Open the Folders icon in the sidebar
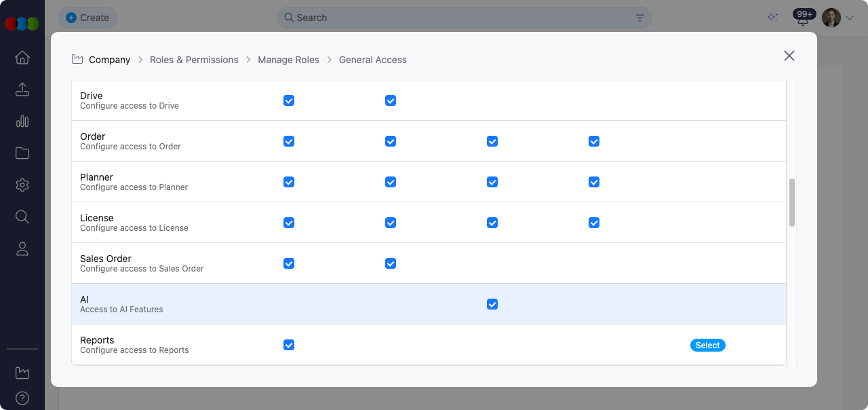 tap(22, 153)
